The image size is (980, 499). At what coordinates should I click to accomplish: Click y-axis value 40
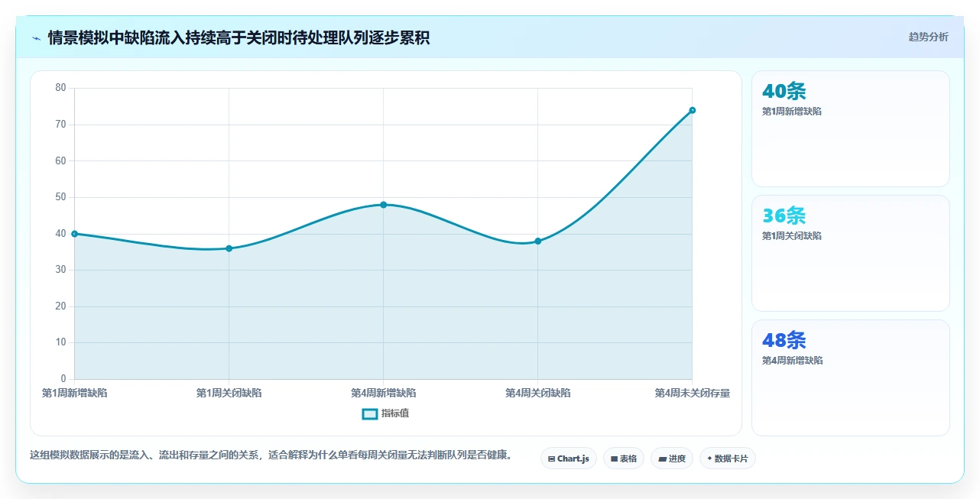coord(61,234)
